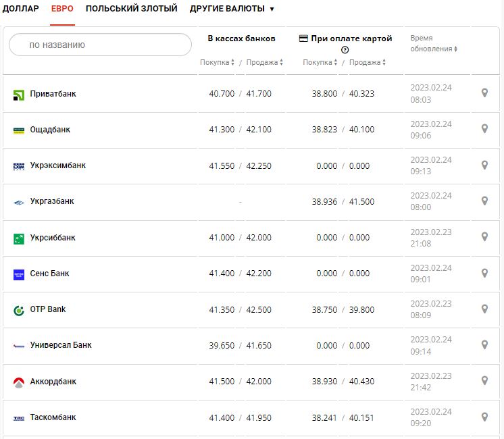Expand the ДРУГИЕ ВАЛЮТЫ dropdown
504x439 pixels.
tap(232, 9)
